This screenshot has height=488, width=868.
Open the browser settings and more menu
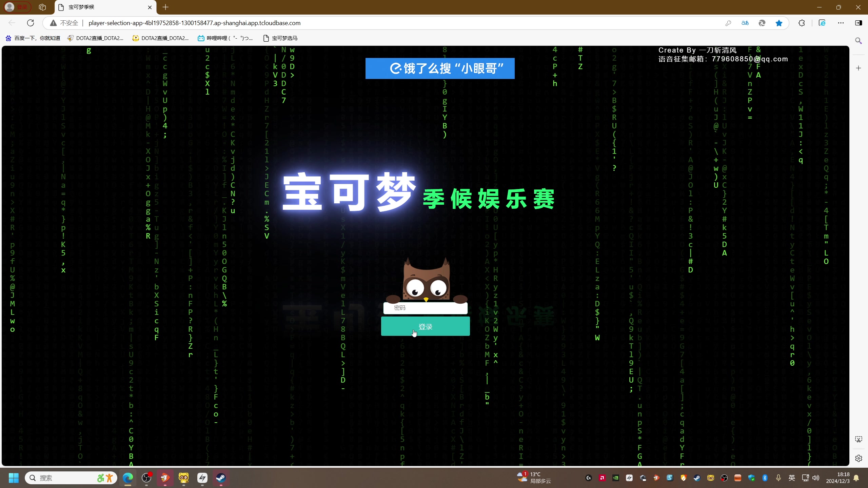(841, 23)
